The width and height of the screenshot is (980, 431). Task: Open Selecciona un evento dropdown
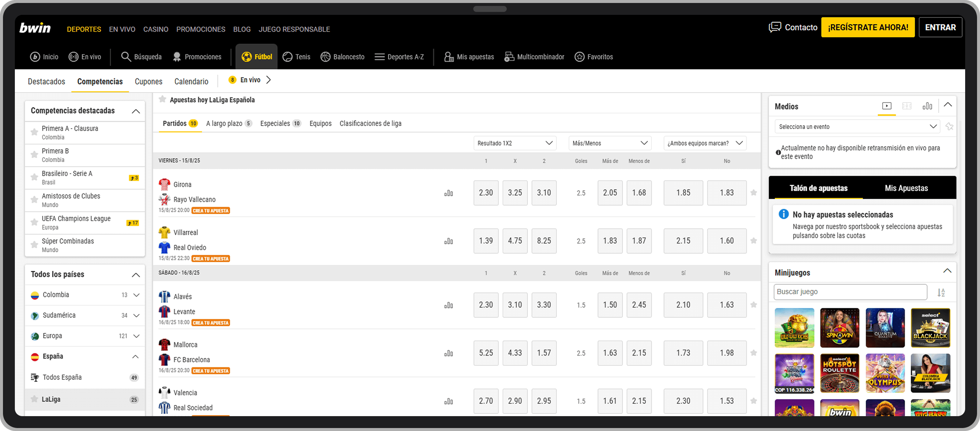pyautogui.click(x=857, y=126)
